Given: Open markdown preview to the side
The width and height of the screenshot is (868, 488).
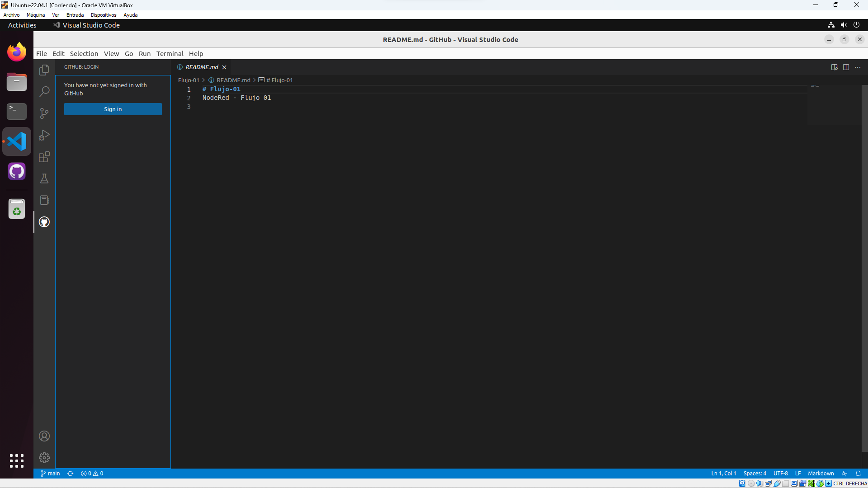Looking at the screenshot, I should pyautogui.click(x=834, y=67).
